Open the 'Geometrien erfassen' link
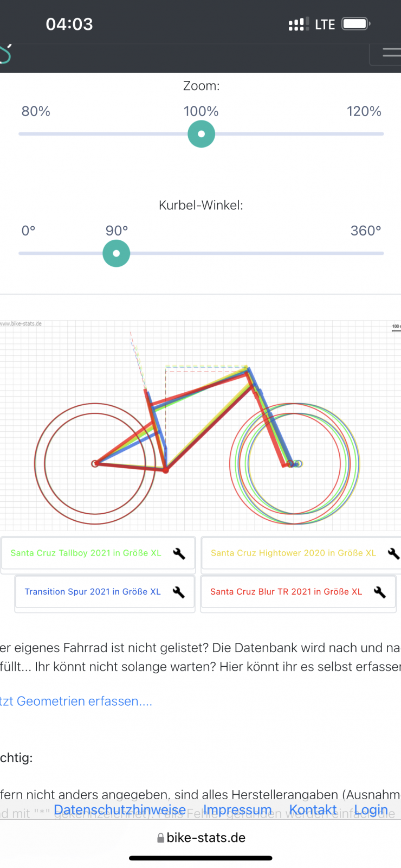The height and width of the screenshot is (868, 401). [x=76, y=701]
